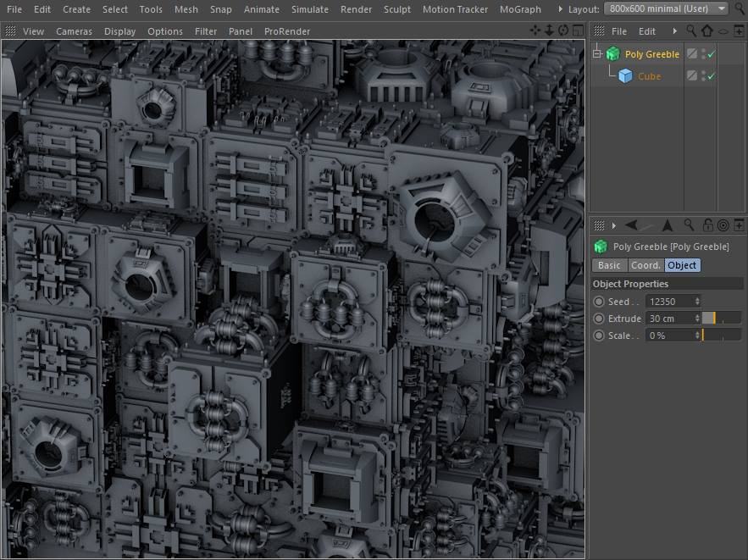The image size is (748, 560).
Task: Click the Scale value stepper arrows
Action: pos(697,335)
